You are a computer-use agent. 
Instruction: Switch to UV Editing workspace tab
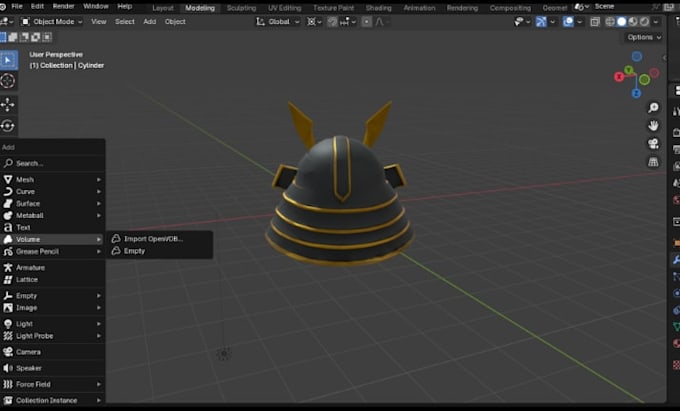click(x=284, y=8)
